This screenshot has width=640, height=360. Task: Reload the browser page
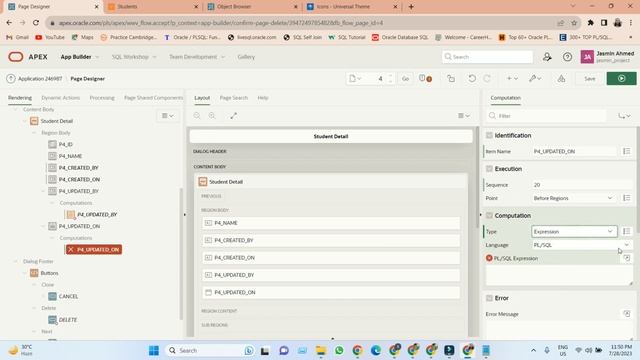pyautogui.click(x=36, y=23)
